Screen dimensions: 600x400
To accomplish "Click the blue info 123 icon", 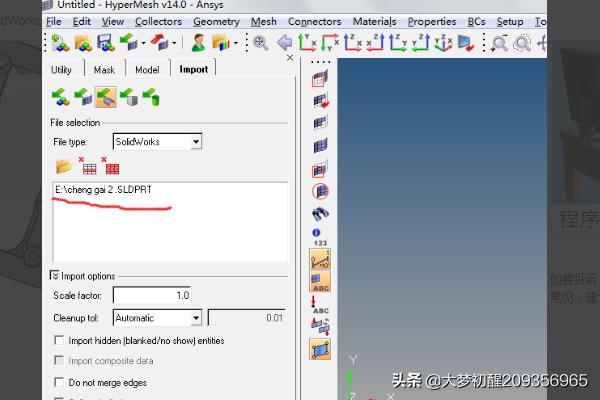I will (320, 237).
